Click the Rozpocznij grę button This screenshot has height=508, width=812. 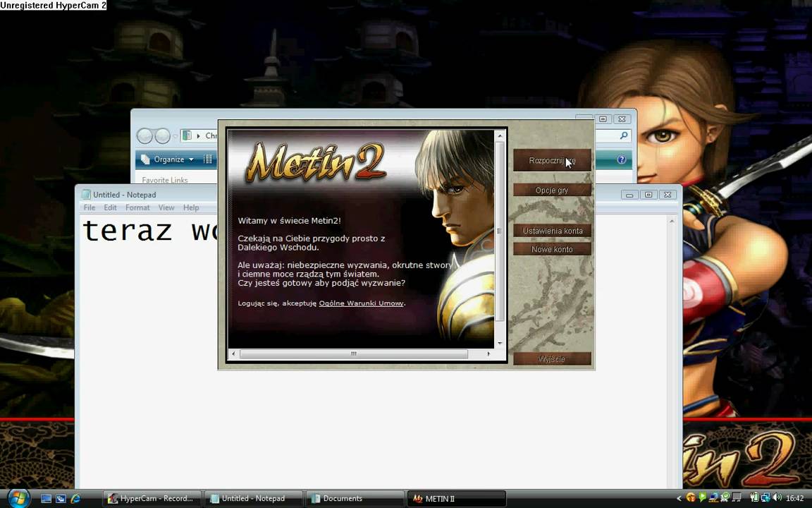pyautogui.click(x=552, y=161)
